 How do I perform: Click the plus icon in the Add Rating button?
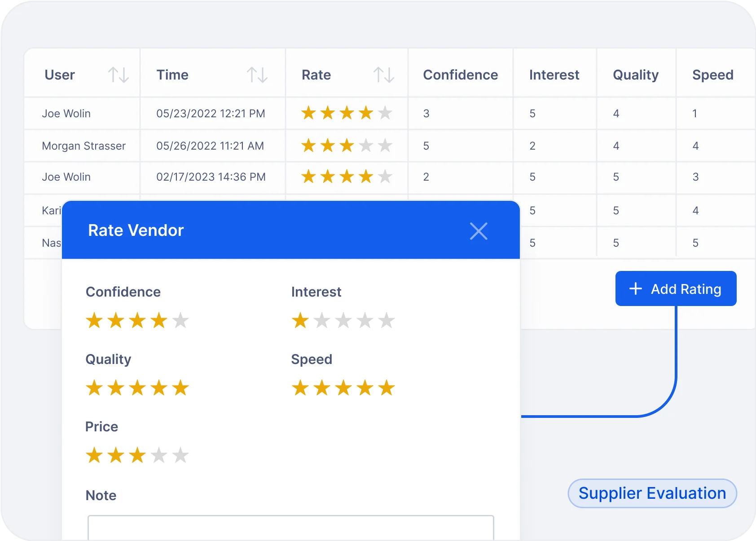[x=635, y=289]
